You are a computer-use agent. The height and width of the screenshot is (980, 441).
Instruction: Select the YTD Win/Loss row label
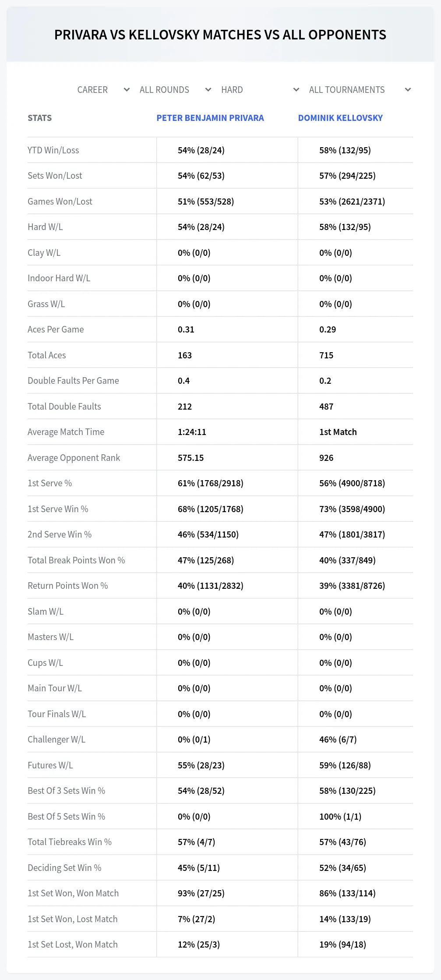pyautogui.click(x=53, y=150)
